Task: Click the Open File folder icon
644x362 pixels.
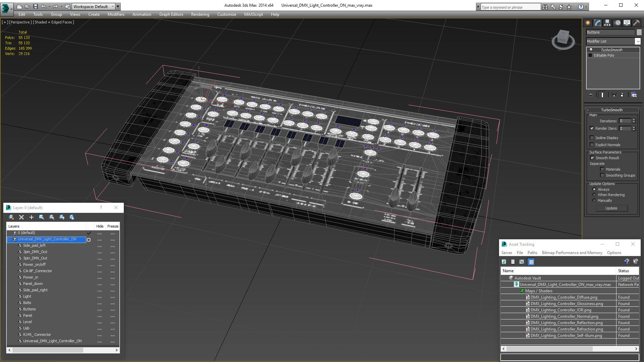Action: click(x=27, y=6)
